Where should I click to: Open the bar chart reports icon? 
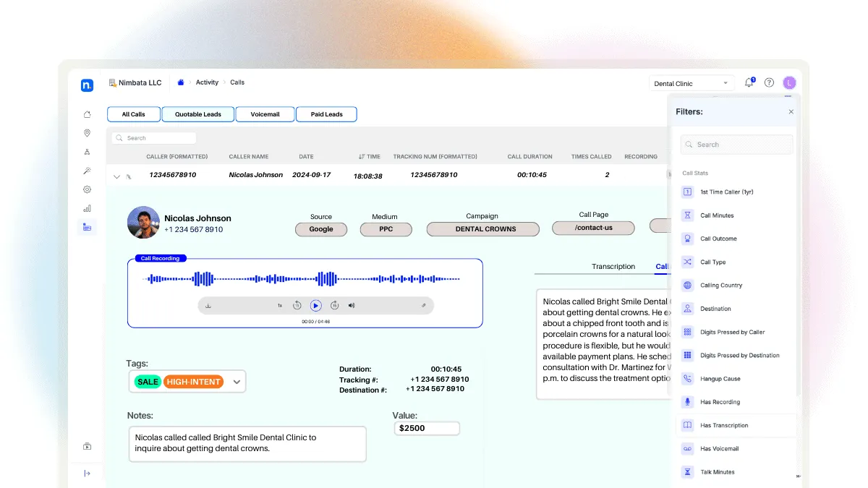pos(87,208)
